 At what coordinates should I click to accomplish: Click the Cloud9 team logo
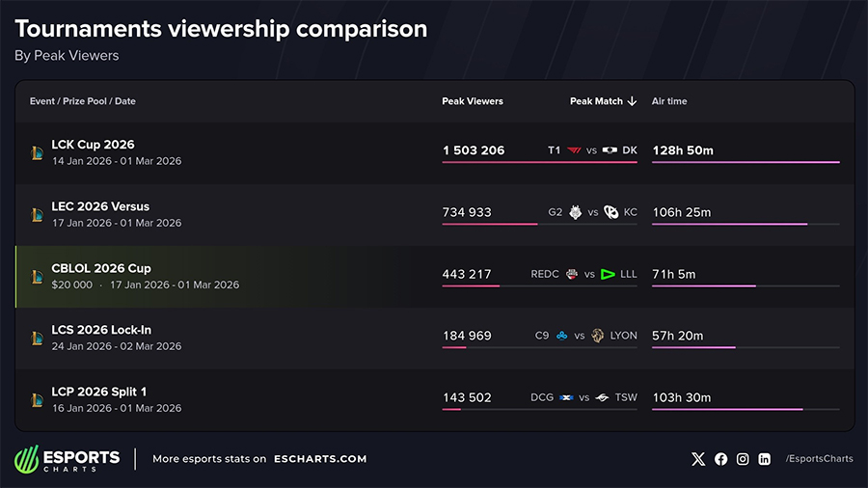562,336
